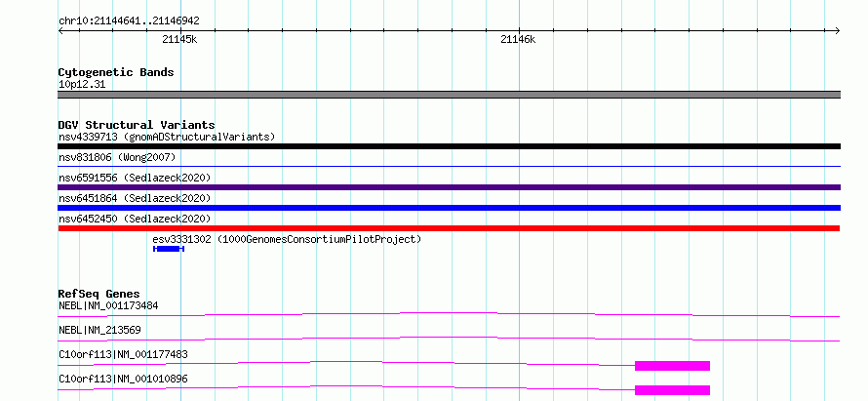
Task: Click the black nsv4339713 variant bar
Action: click(449, 146)
